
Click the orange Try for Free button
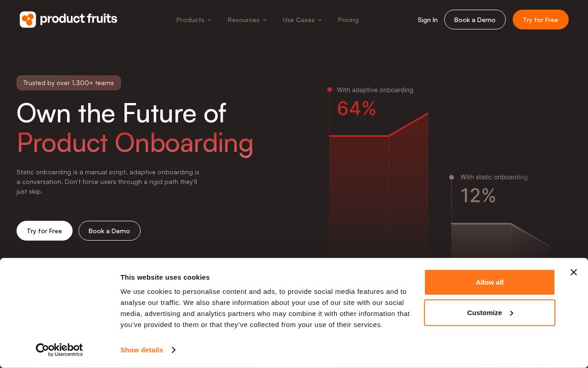click(x=541, y=20)
